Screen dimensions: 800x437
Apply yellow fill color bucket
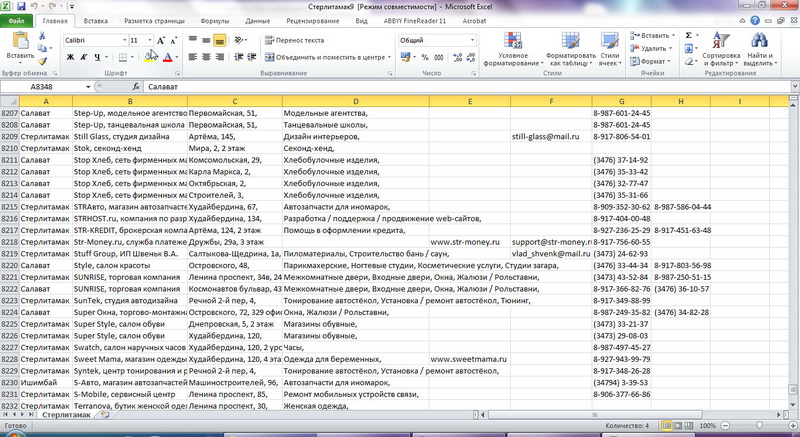click(149, 57)
